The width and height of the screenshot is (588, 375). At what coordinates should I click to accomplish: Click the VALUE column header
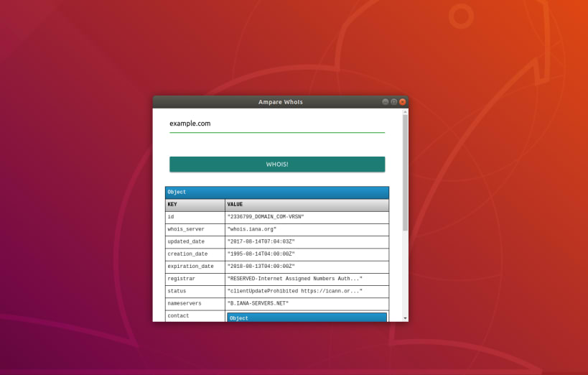(307, 205)
